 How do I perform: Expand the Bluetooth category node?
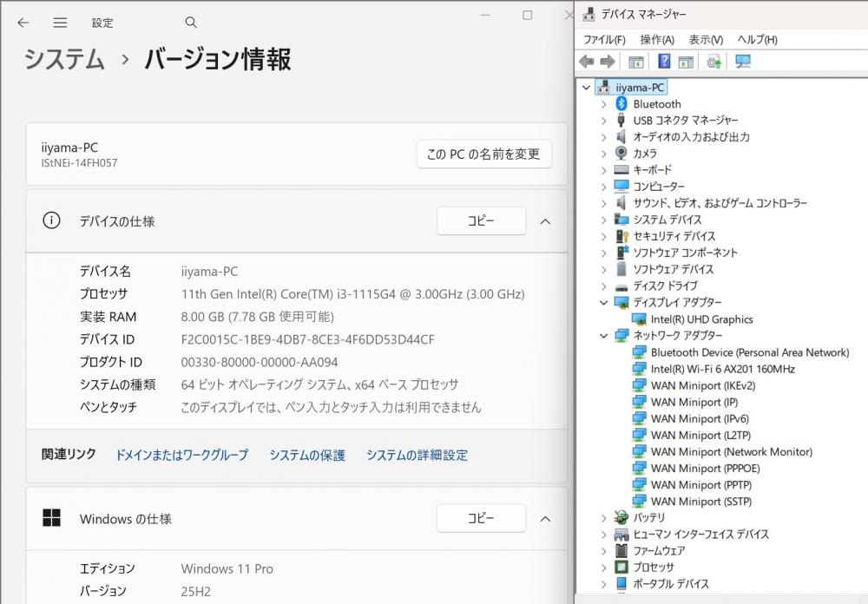pyautogui.click(x=604, y=104)
